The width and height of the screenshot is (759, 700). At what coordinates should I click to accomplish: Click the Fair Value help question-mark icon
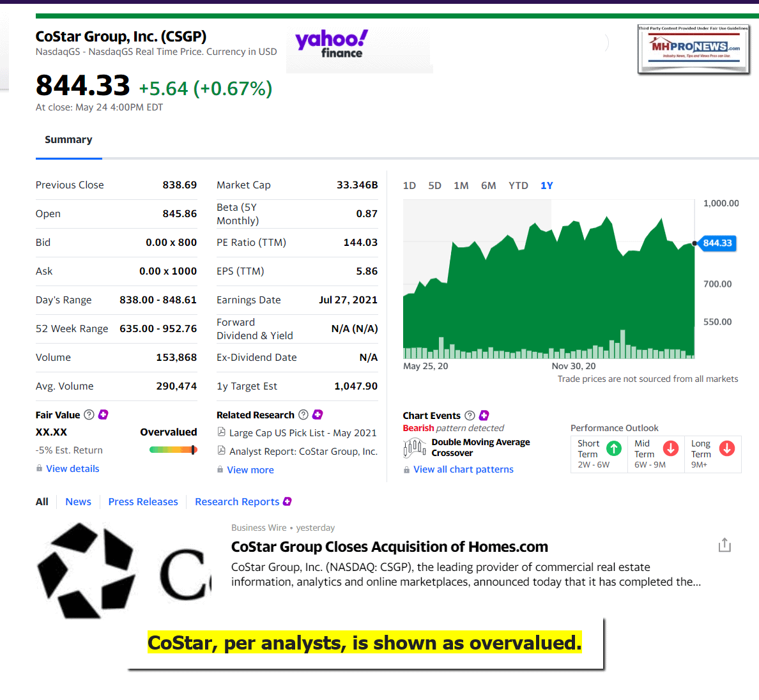[x=89, y=415]
